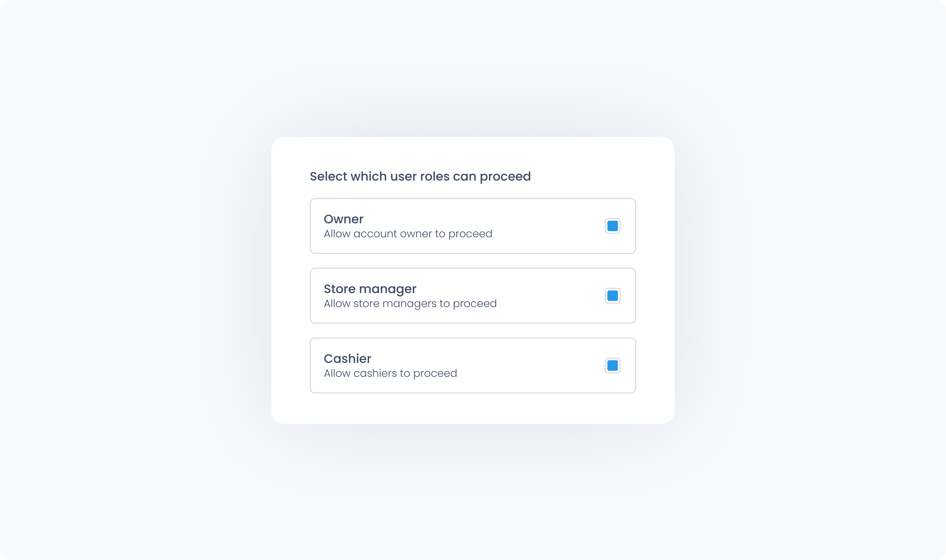Click the 'Select which user roles can proceed' heading
Viewport: 946px width, 560px height.
[x=420, y=177]
